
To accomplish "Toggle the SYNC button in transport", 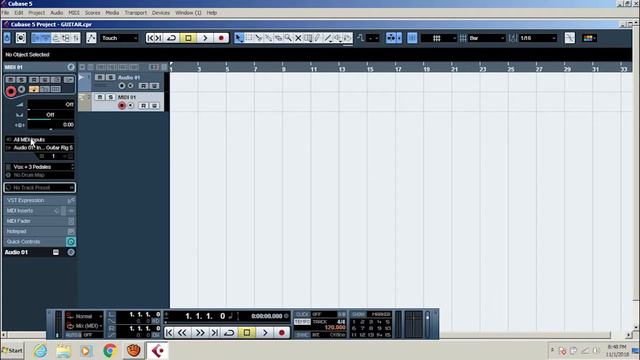I will pos(302,335).
